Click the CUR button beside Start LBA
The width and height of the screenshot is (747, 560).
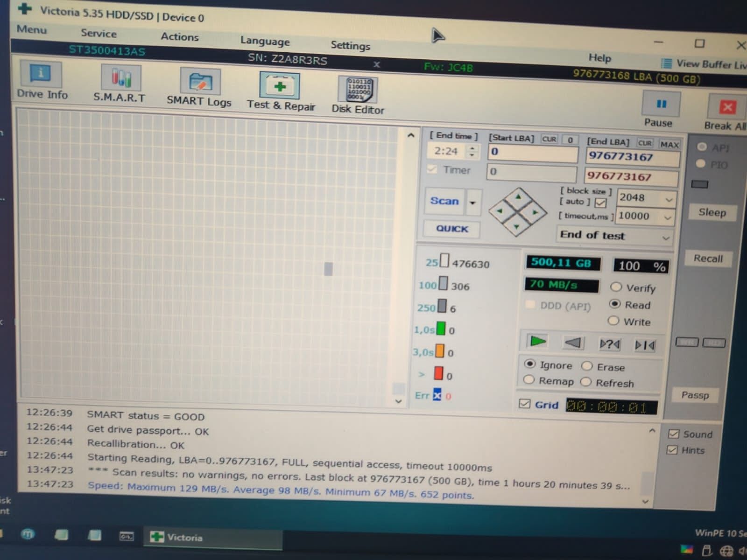[549, 139]
